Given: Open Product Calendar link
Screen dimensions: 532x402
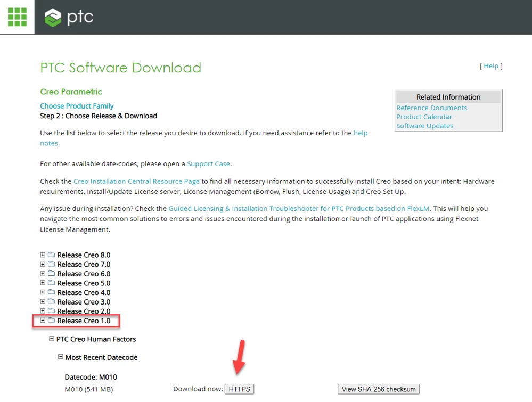Looking at the screenshot, I should click(424, 117).
